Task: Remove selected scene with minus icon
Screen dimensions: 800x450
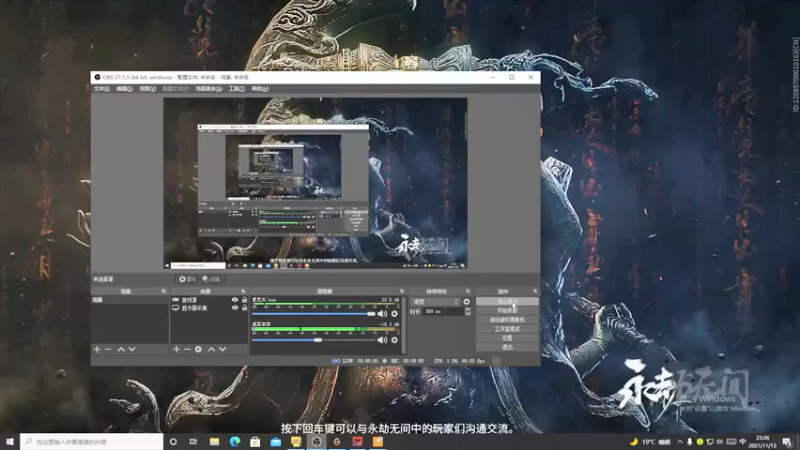Action: pyautogui.click(x=108, y=349)
